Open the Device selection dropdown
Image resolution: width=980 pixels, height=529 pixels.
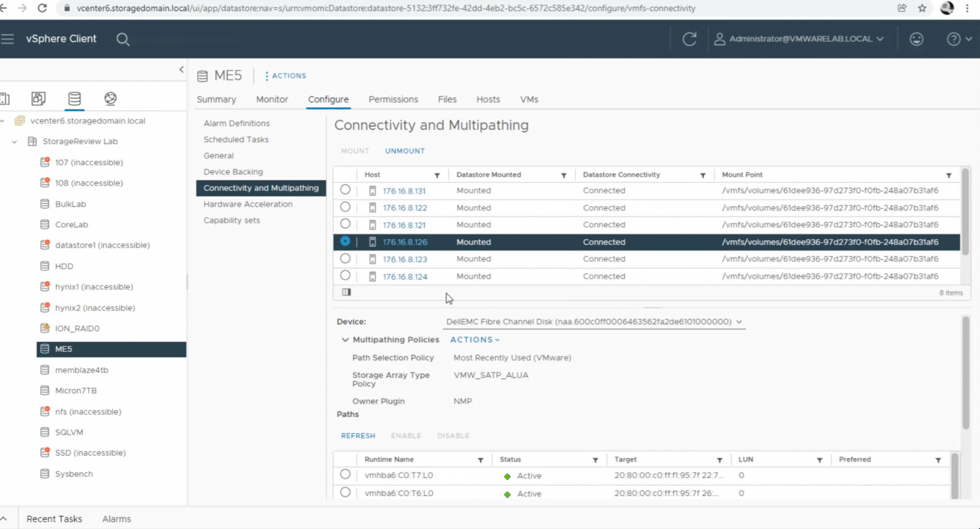[594, 322]
